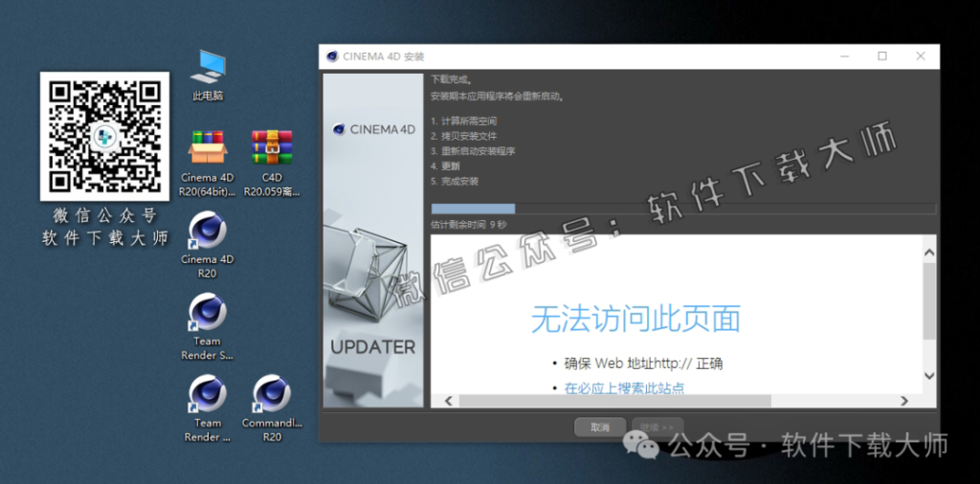Click the scroll up arrow in web panel
Image resolution: width=980 pixels, height=484 pixels.
click(x=929, y=253)
